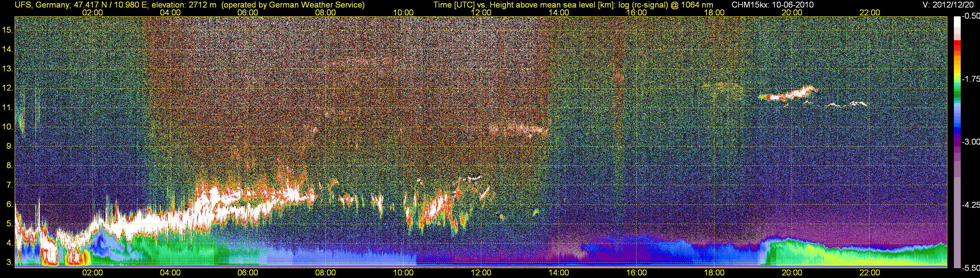This screenshot has width=980, height=278.
Task: Click the "9." km height axis label
Action: click(9, 146)
